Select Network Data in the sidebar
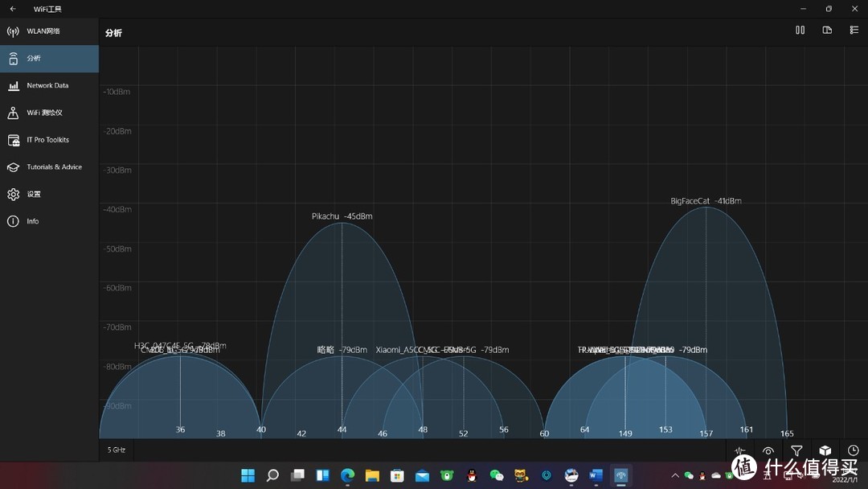Viewport: 868px width, 489px height. (49, 85)
